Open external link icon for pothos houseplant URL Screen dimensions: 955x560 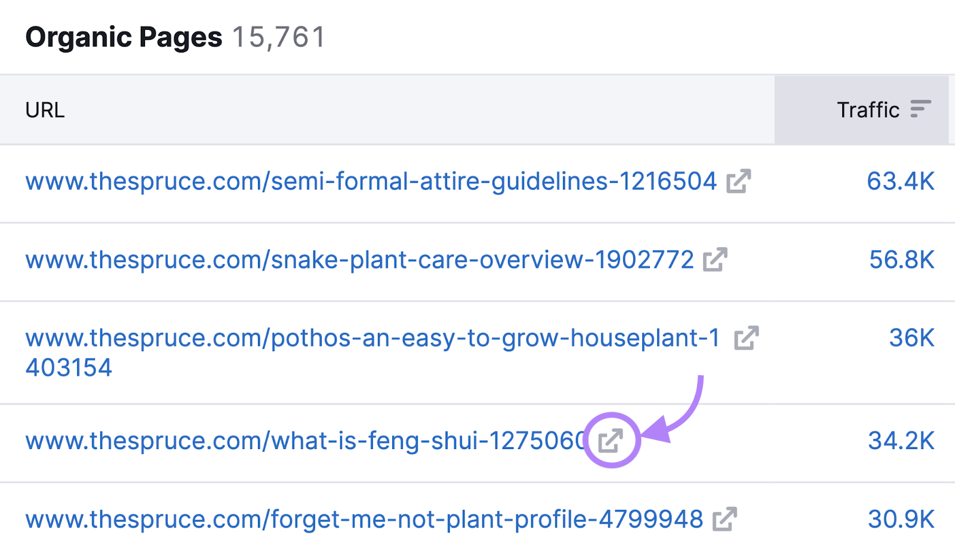(x=746, y=338)
